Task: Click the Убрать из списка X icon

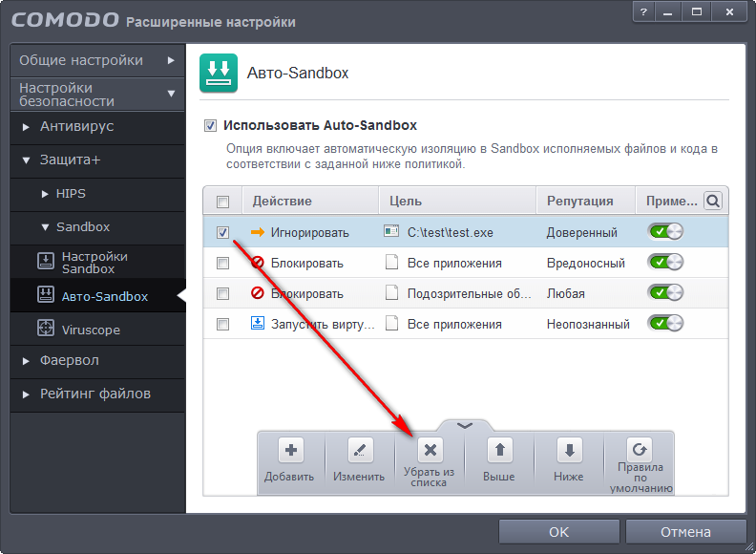Action: click(x=430, y=451)
